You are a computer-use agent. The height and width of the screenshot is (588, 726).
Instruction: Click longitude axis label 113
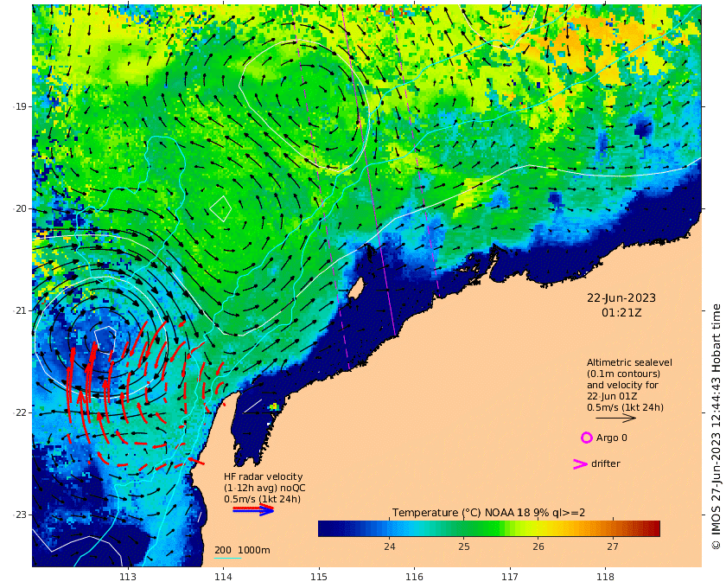click(x=128, y=577)
